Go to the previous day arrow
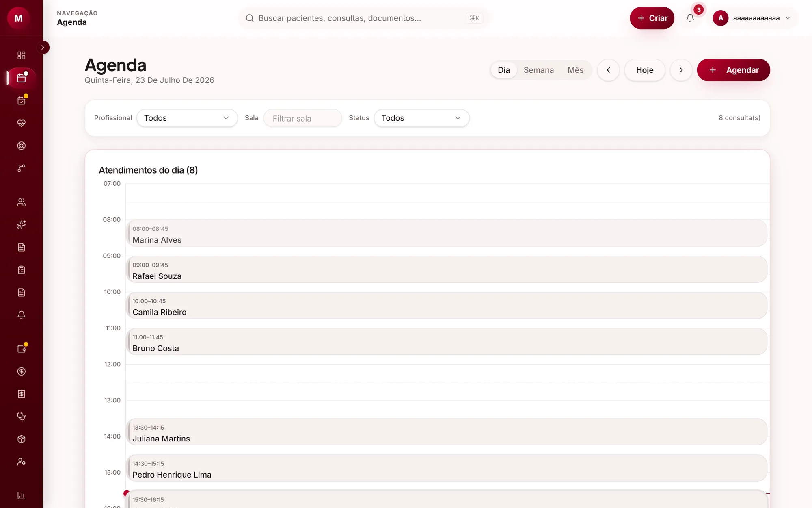Screen dimensions: 812x508 [608, 70]
